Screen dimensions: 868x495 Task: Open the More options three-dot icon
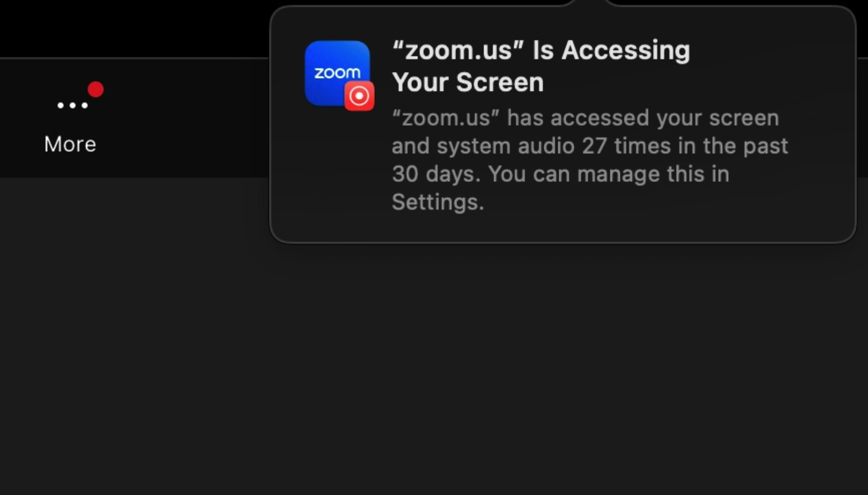(72, 105)
